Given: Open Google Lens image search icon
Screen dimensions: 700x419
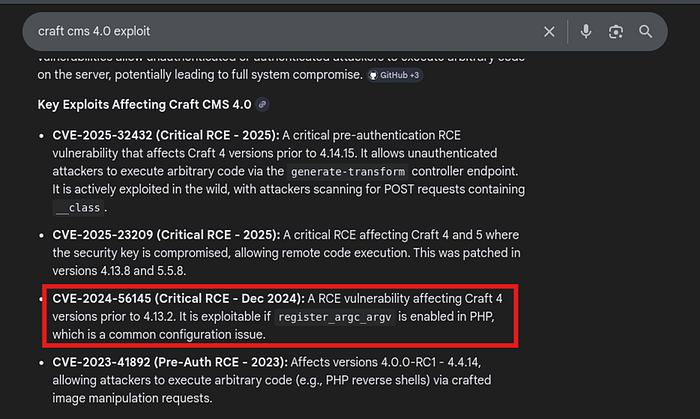Looking at the screenshot, I should pos(616,32).
